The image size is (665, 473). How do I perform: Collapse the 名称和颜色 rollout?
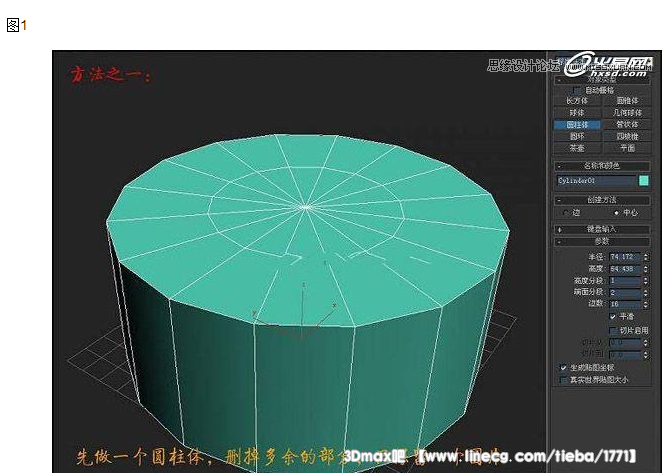(602, 165)
